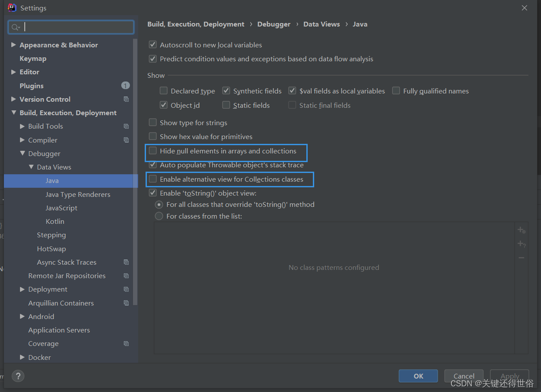This screenshot has height=392, width=541.
Task: Uncheck Auto populate Throwable object's stack trace
Action: point(153,165)
